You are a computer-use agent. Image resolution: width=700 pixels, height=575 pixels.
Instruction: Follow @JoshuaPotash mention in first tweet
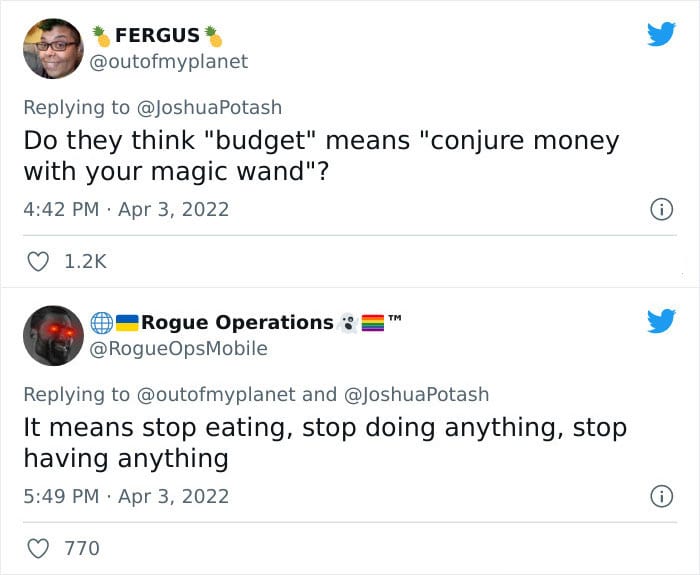pos(209,108)
